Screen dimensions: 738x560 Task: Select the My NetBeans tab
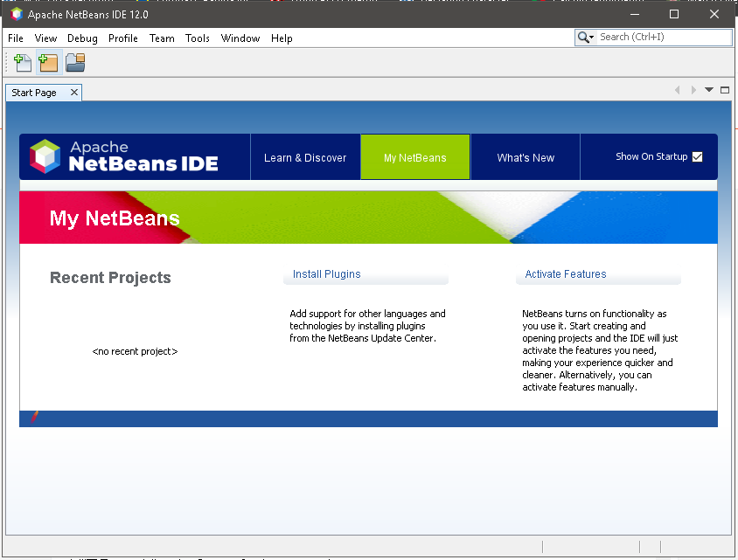(x=415, y=157)
